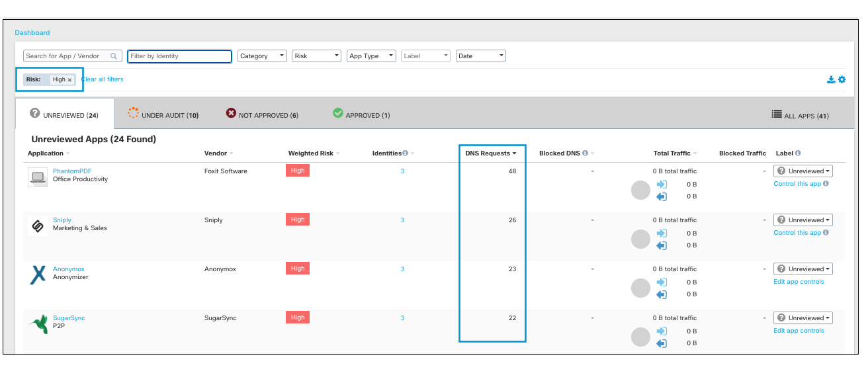Click the PhantomPDF app icon

38,177
